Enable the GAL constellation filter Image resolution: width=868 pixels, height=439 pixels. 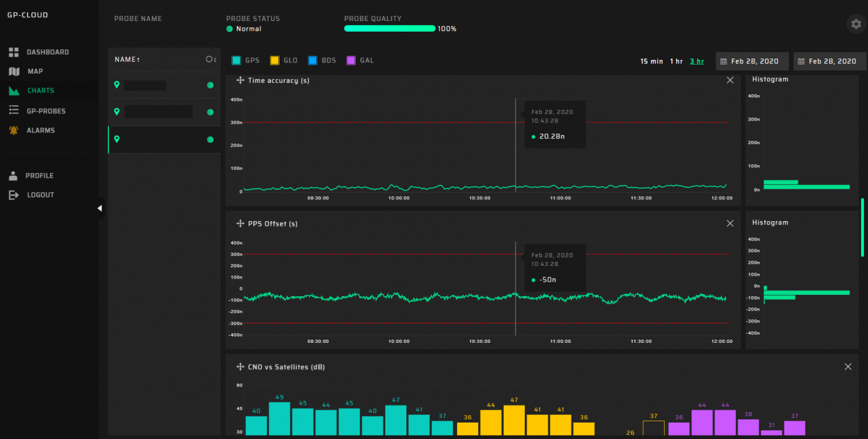(x=350, y=60)
